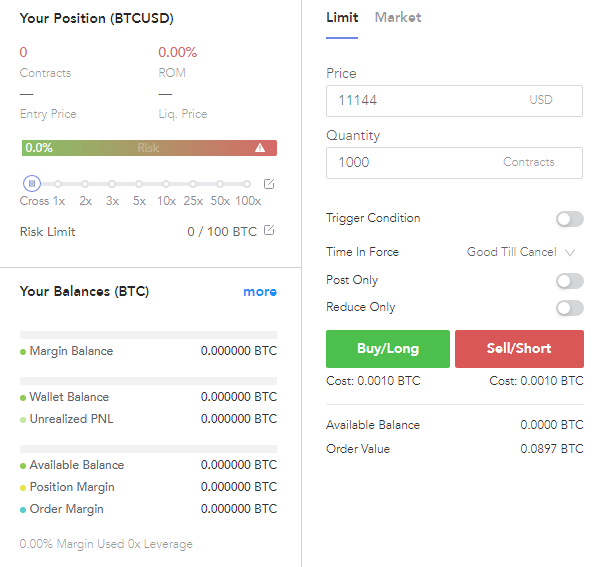Click the risk warning triangle icon
This screenshot has height=567, width=600.
260,148
